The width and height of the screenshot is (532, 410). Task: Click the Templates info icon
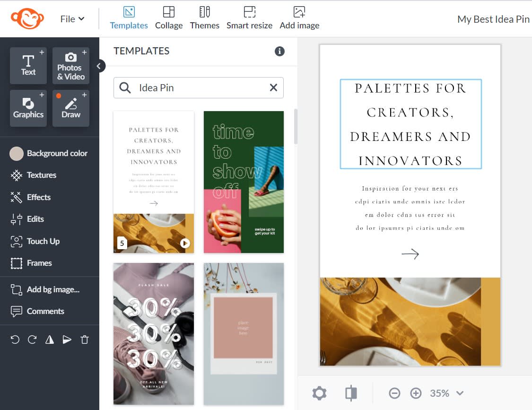pyautogui.click(x=279, y=51)
